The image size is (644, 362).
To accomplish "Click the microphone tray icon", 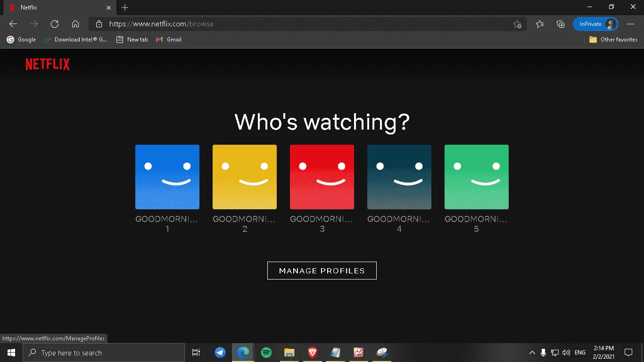I will pyautogui.click(x=544, y=353).
